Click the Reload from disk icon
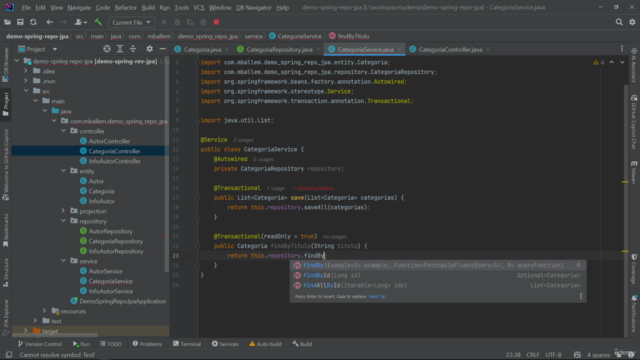Screen dimensions: 640x360 (33, 22)
